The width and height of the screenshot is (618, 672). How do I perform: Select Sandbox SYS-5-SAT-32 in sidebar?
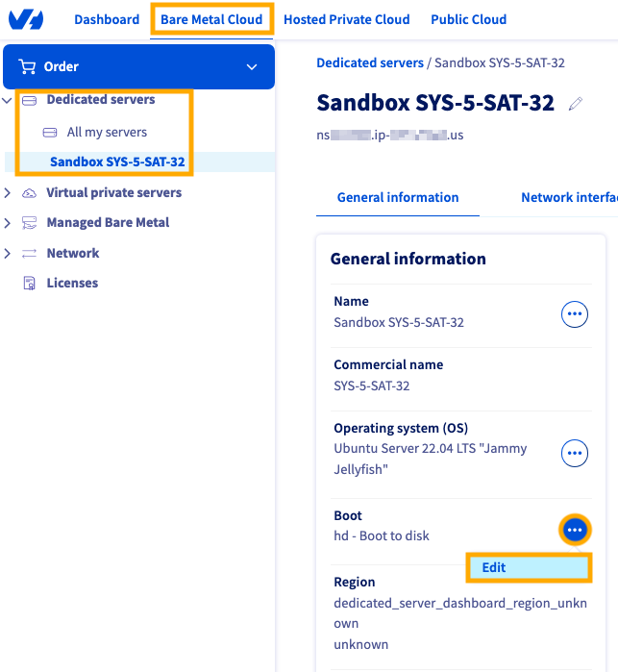pyautogui.click(x=117, y=162)
